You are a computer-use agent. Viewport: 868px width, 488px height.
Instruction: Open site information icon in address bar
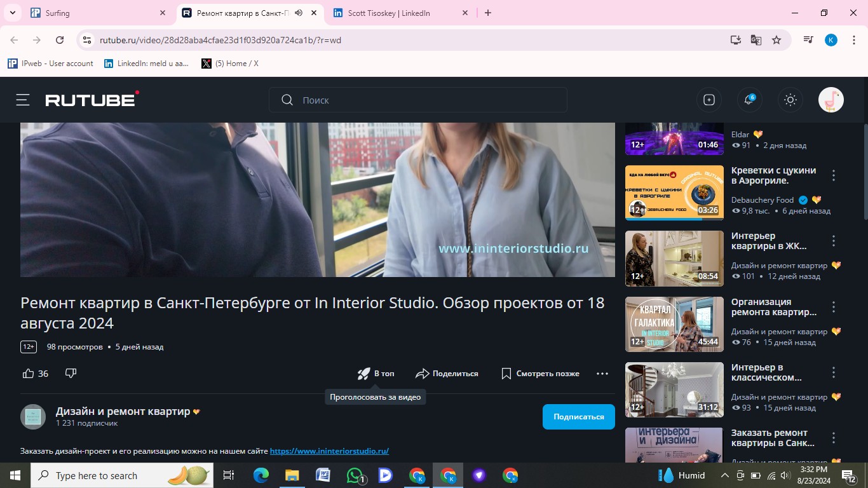(x=87, y=40)
